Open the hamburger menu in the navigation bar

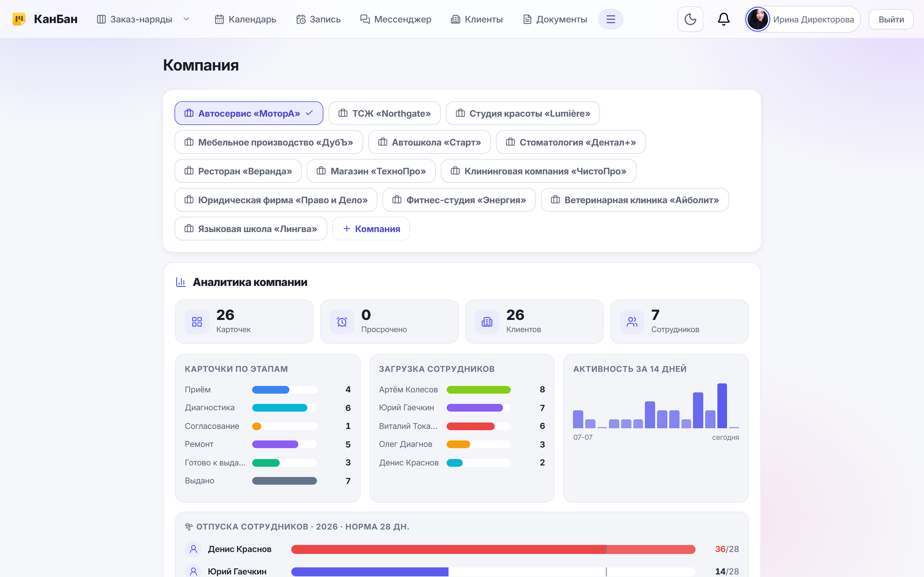tap(611, 19)
